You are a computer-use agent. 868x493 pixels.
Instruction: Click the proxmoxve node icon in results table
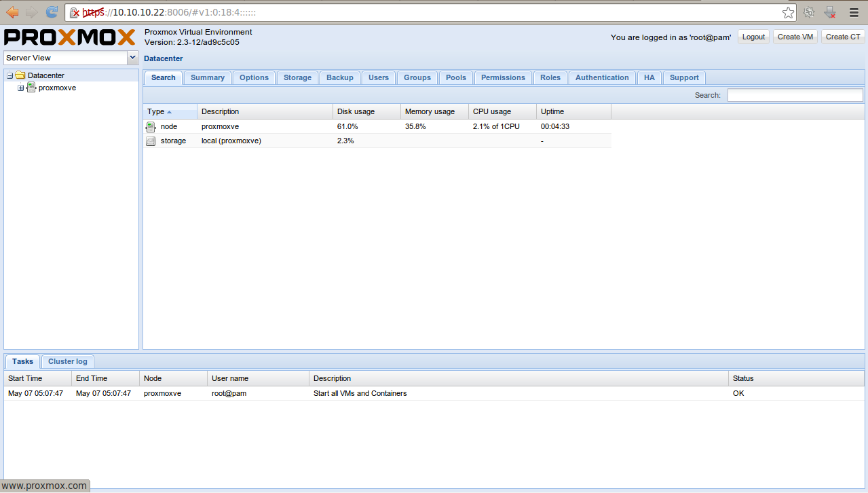coord(150,126)
